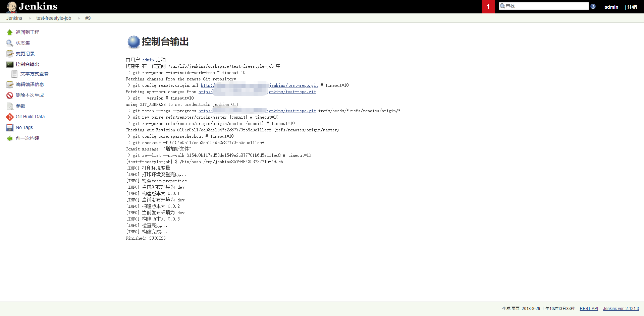644x316 pixels.
Task: Click the red delete build icon
Action: tap(9, 95)
